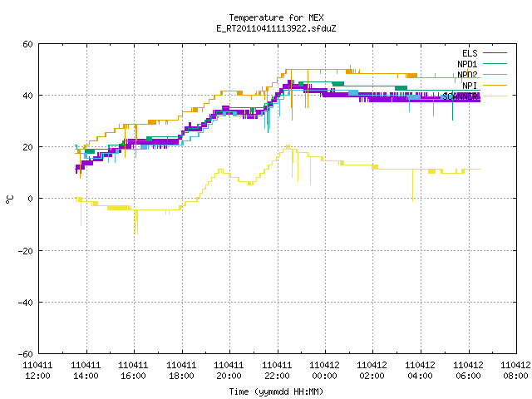Click the °C y-axis unit label
Screen dimensions: 532x399
click(9, 199)
